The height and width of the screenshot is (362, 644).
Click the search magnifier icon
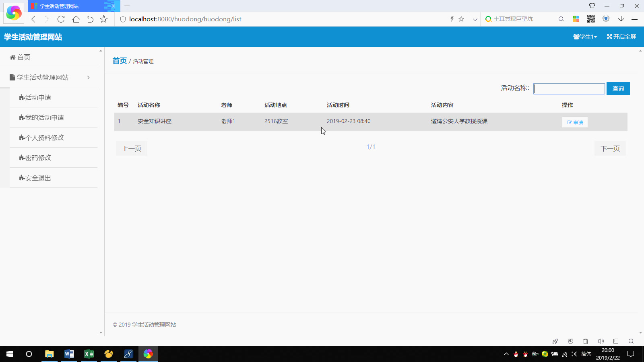click(561, 19)
